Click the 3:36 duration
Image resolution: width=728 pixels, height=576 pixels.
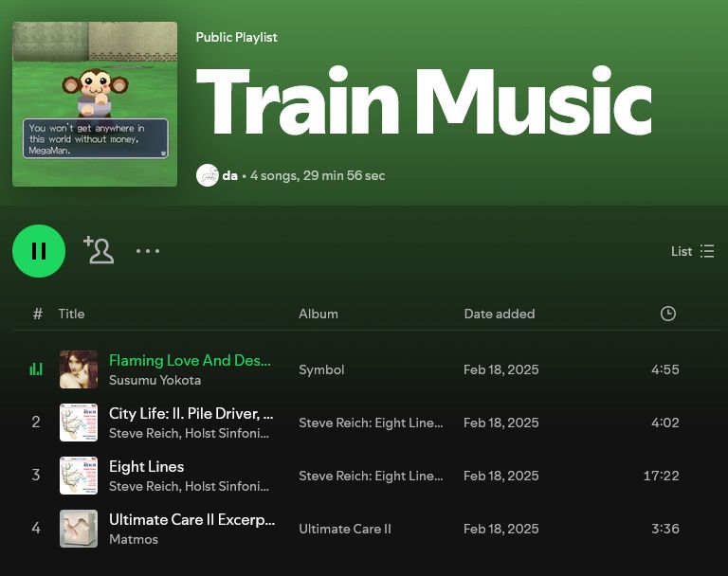click(664, 530)
